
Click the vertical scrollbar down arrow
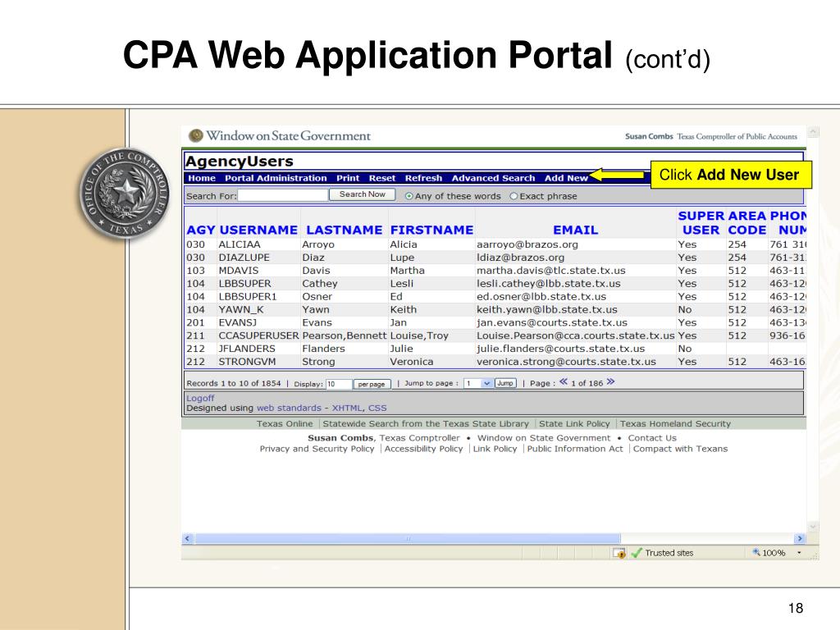tap(813, 527)
